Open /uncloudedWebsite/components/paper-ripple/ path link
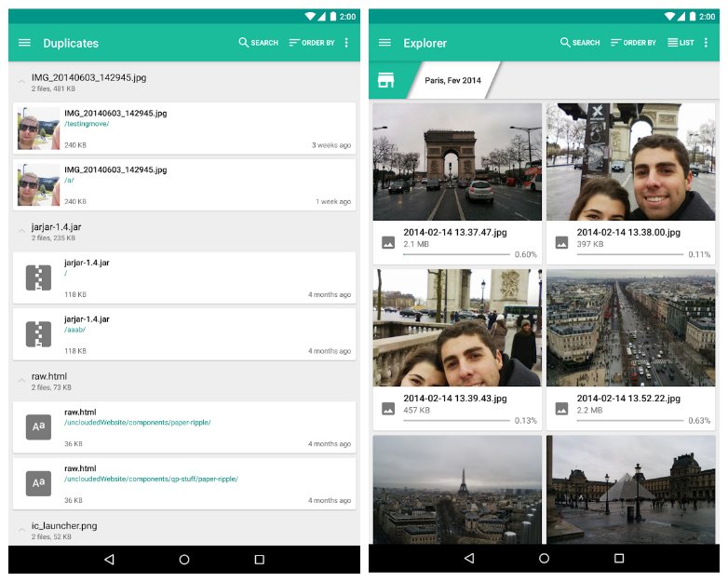This screenshot has width=728, height=582. (138, 423)
